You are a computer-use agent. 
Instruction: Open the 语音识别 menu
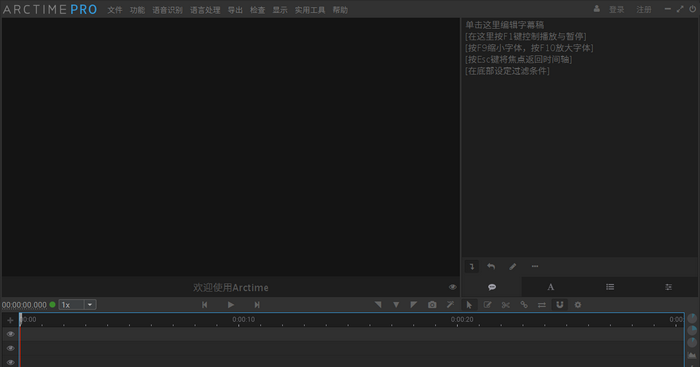click(167, 10)
